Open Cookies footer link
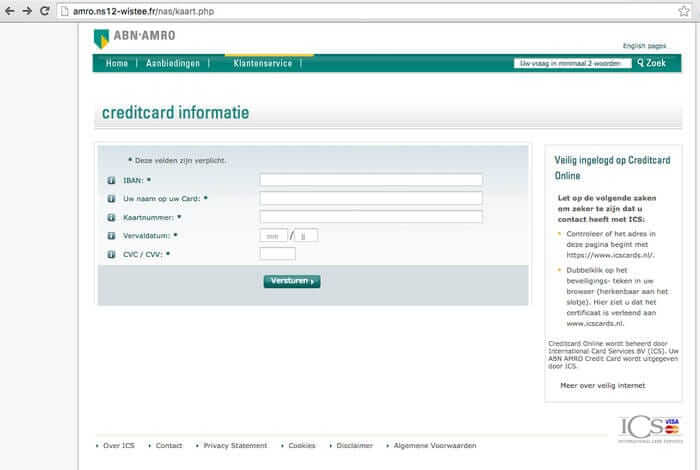The width and height of the screenshot is (700, 470). (302, 445)
